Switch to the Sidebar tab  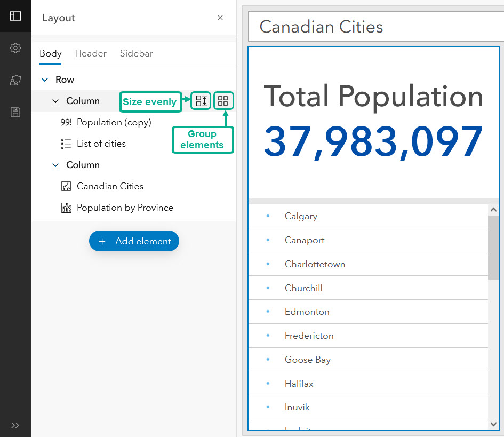point(137,53)
